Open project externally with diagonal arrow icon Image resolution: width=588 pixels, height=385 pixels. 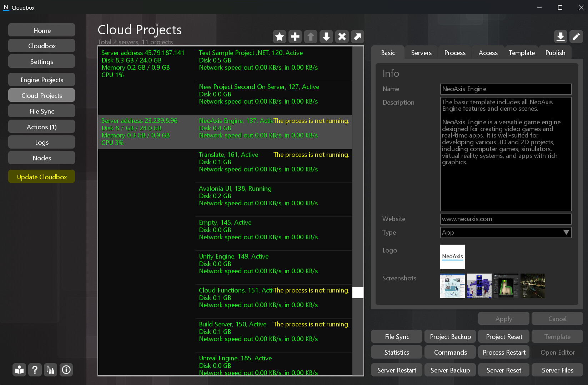357,36
